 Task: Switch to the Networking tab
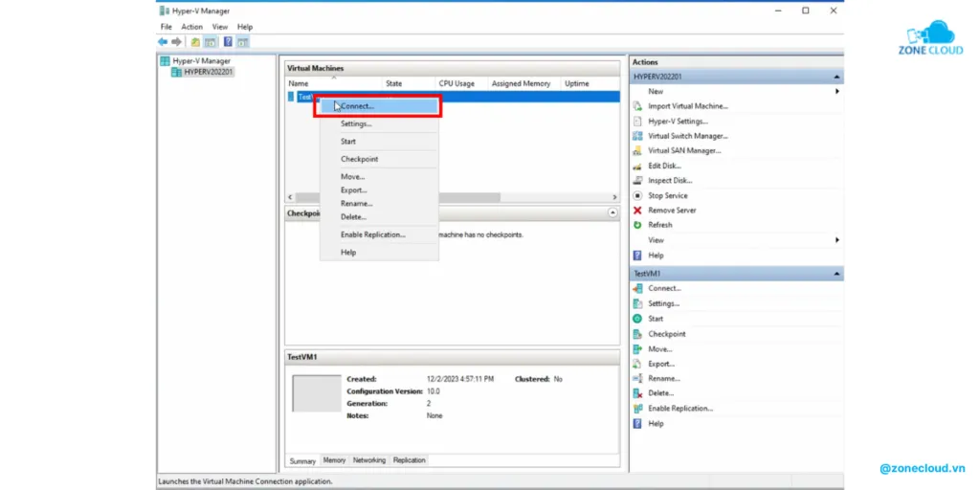click(x=369, y=460)
